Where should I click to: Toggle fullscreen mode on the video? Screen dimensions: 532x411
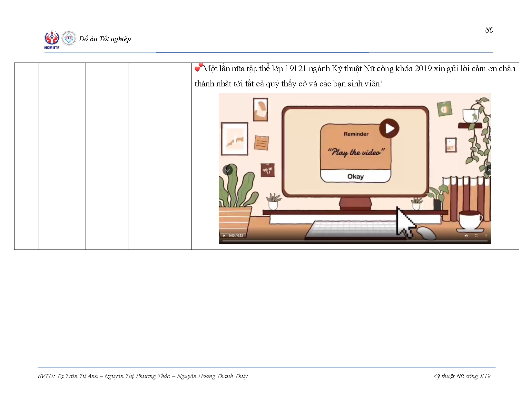pos(476,236)
